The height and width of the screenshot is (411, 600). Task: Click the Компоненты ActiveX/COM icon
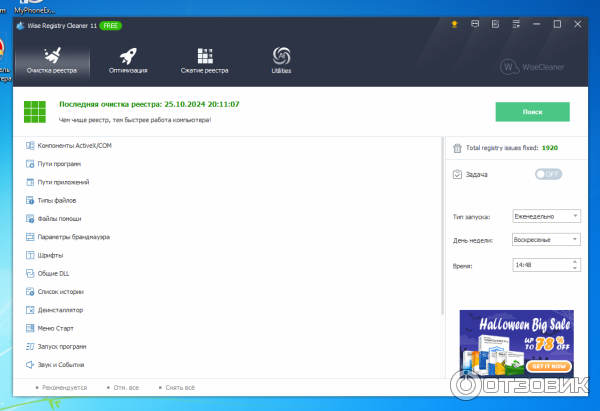30,145
